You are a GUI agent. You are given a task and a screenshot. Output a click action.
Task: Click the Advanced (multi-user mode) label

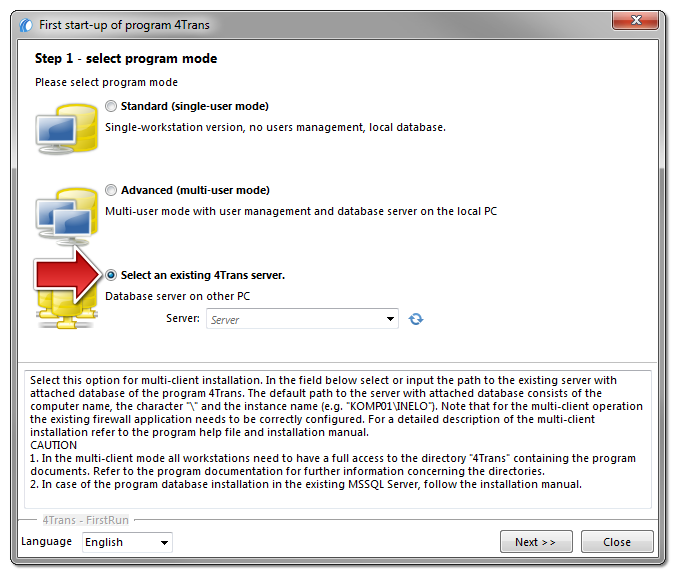tap(195, 190)
